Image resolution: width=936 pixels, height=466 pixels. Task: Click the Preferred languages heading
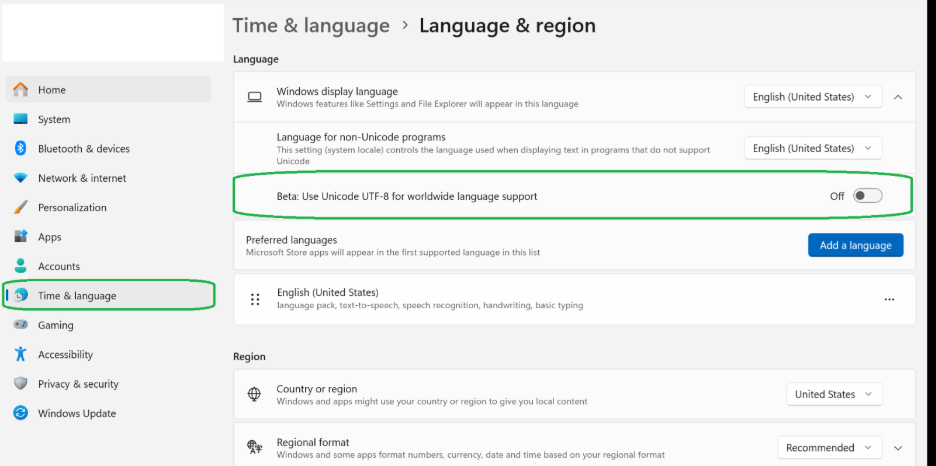point(291,240)
